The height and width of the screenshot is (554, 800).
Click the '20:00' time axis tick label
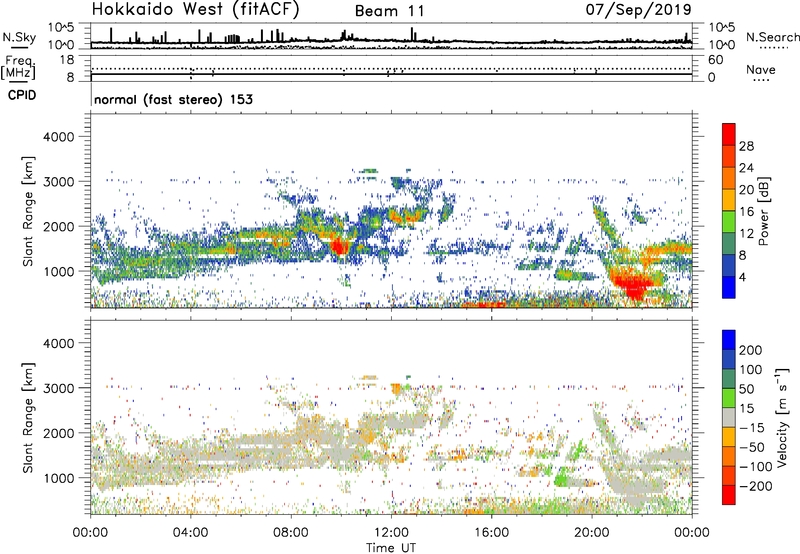click(x=592, y=533)
